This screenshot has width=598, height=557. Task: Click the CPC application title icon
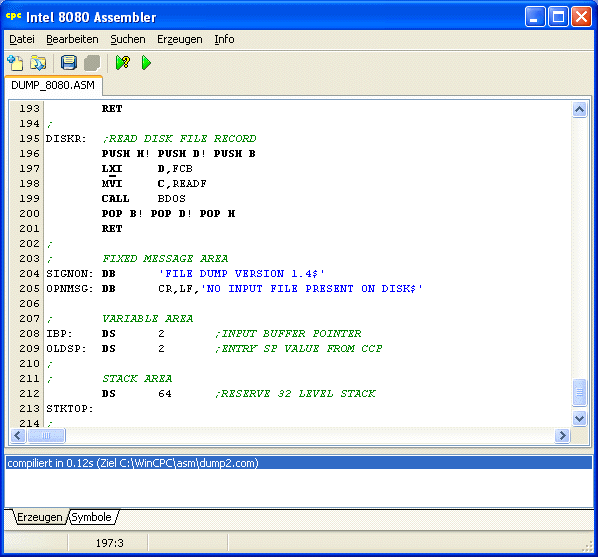point(13,16)
